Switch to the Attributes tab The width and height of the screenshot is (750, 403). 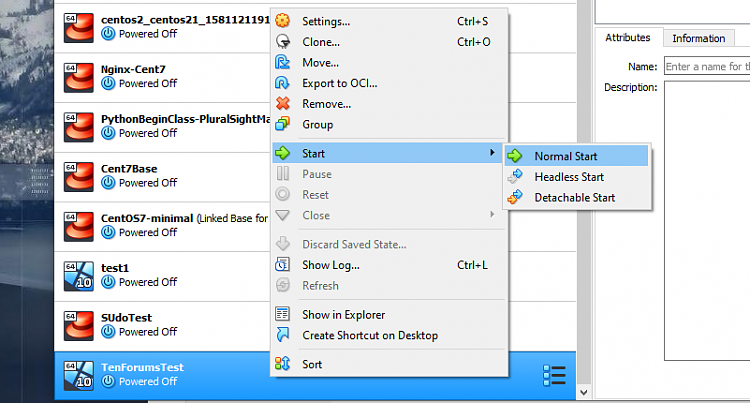pos(628,37)
